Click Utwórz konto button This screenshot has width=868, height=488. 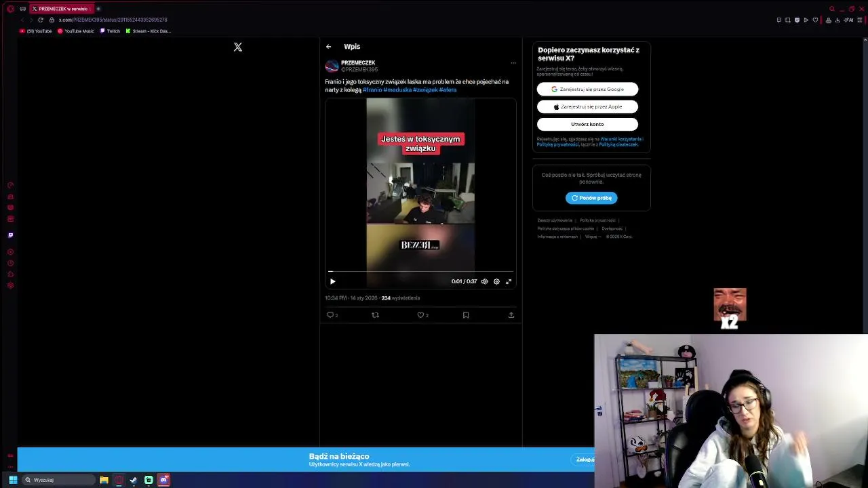(587, 124)
